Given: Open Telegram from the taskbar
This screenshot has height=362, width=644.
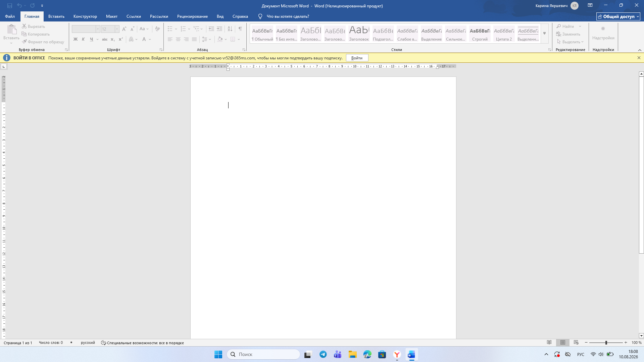Looking at the screenshot, I should (323, 354).
